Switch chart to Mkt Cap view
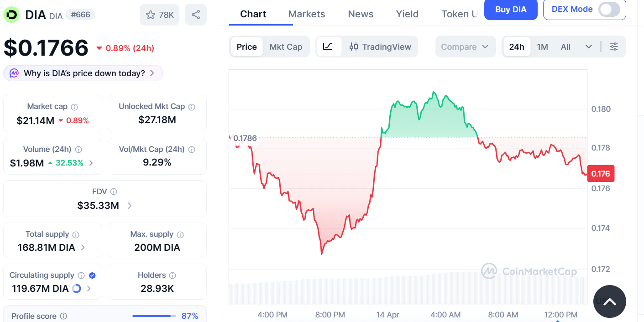The image size is (644, 322). coord(286,47)
